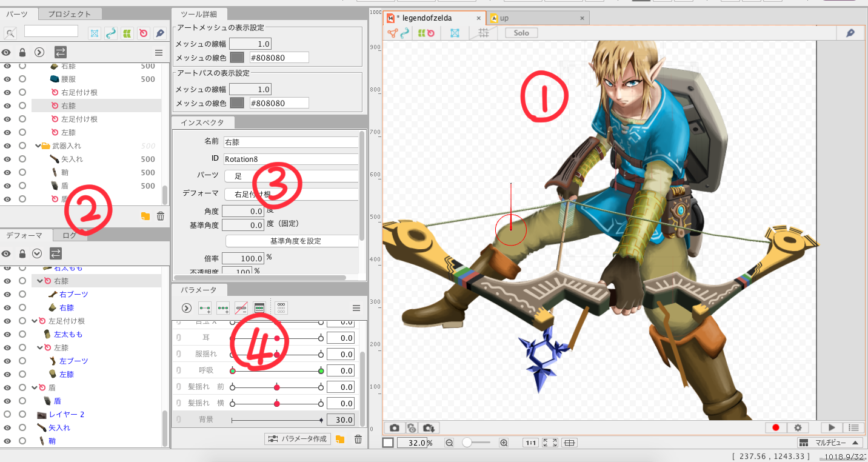Click the lock-all icon in Parts panel header
Image resolution: width=868 pixels, height=462 pixels.
pyautogui.click(x=22, y=53)
